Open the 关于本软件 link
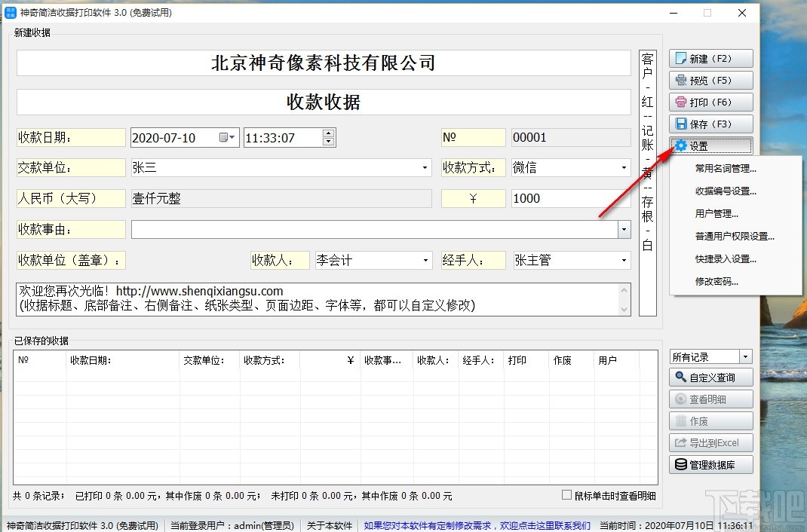 tap(330, 525)
